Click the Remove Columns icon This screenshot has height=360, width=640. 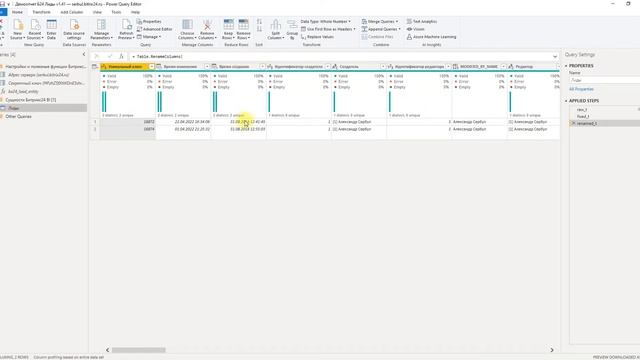pyautogui.click(x=207, y=29)
